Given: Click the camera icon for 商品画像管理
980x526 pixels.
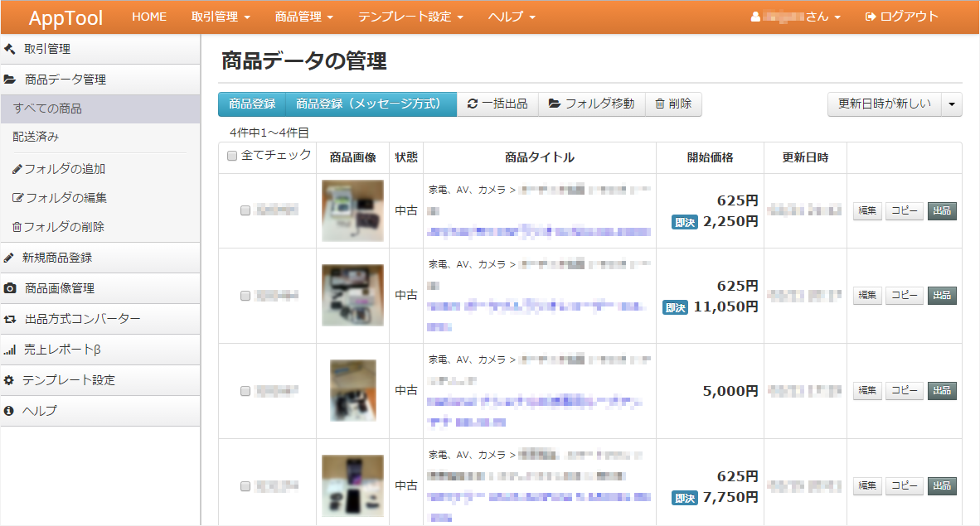Looking at the screenshot, I should coord(10,288).
